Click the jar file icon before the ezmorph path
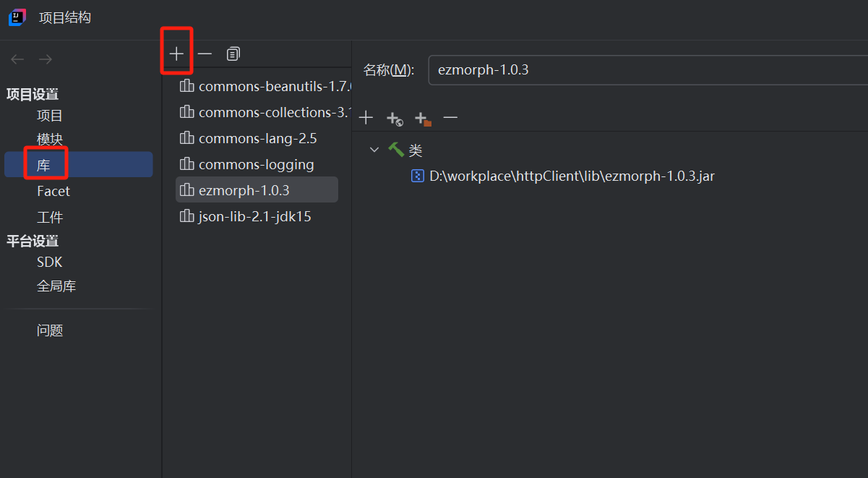 417,176
